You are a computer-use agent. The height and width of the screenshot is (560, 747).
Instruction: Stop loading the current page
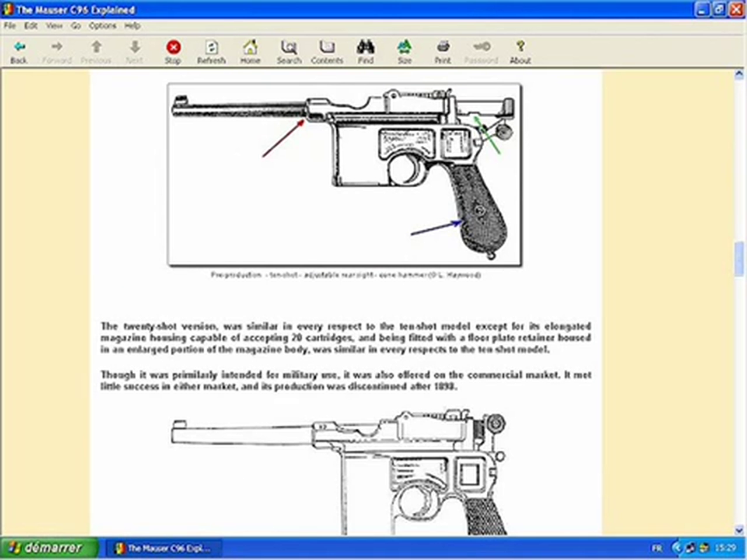(x=173, y=51)
